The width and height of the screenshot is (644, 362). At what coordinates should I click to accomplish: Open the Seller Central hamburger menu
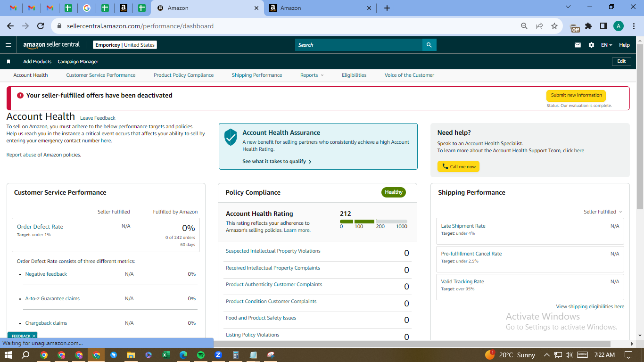tap(8, 45)
